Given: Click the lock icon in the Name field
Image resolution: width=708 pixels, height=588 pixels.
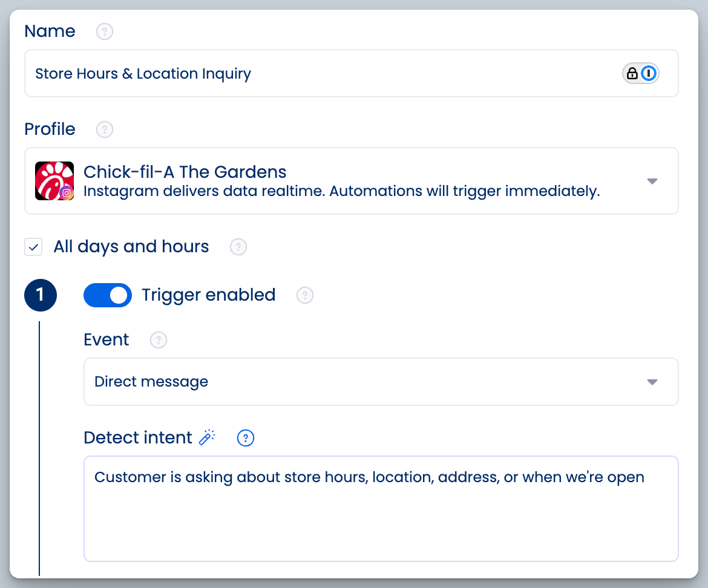Looking at the screenshot, I should coord(632,73).
